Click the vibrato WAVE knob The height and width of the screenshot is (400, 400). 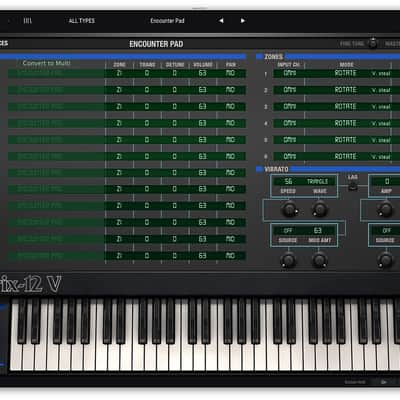click(320, 210)
